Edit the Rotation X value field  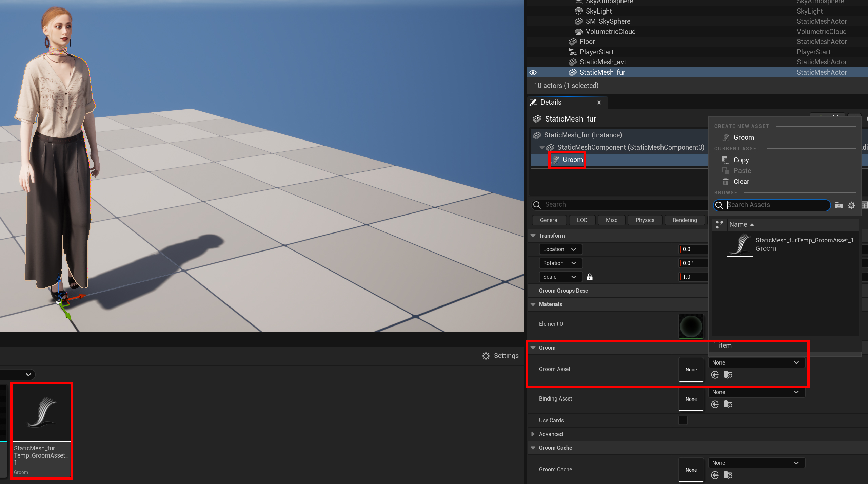coord(694,263)
